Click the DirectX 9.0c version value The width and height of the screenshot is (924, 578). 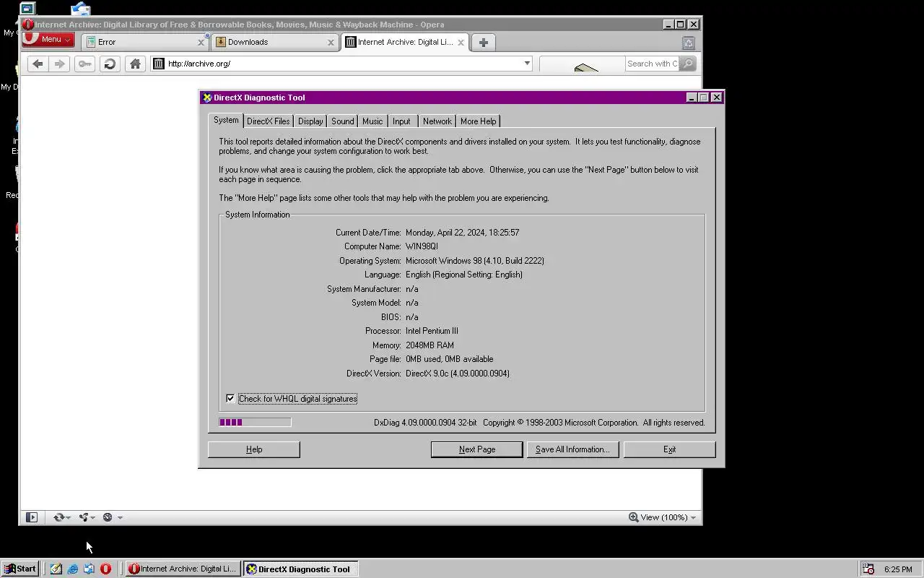[458, 374]
